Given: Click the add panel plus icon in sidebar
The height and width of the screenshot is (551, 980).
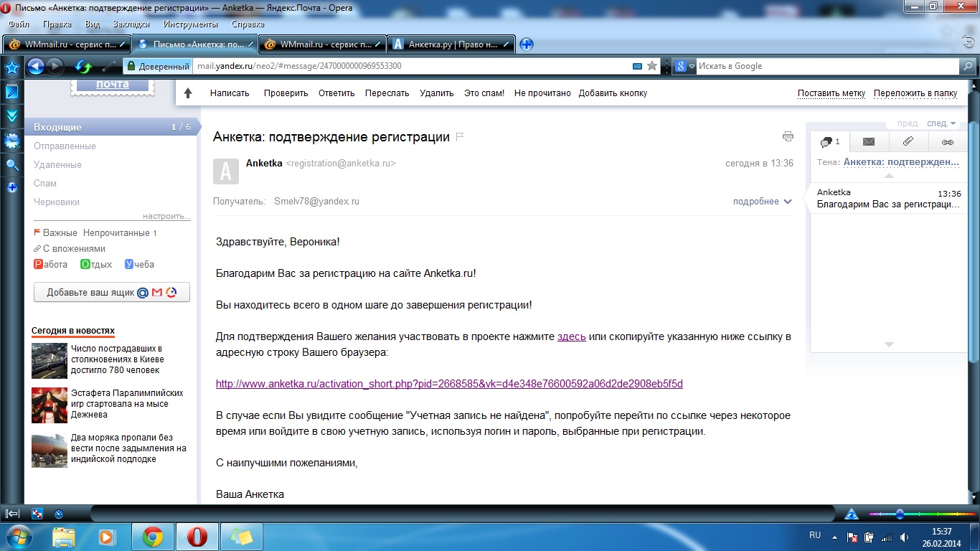Looking at the screenshot, I should (x=12, y=188).
